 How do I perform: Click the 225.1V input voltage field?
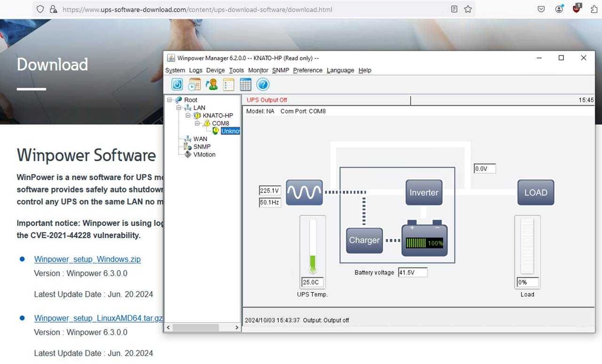pos(270,191)
